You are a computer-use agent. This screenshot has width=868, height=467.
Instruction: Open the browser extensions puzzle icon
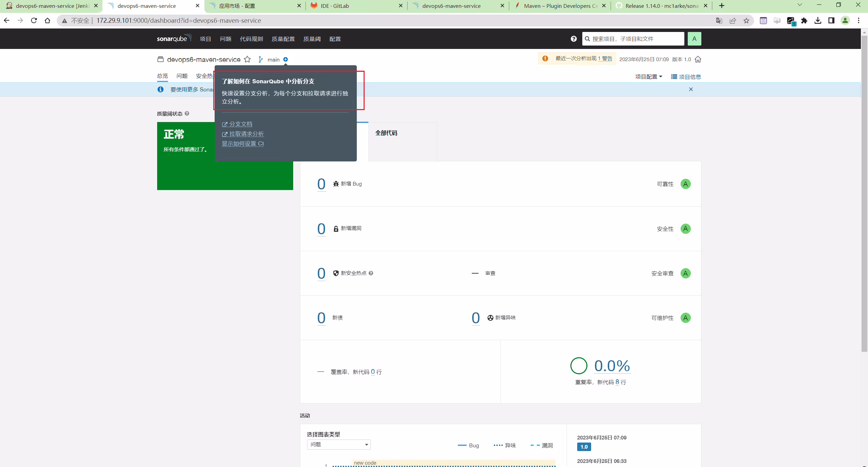(804, 21)
